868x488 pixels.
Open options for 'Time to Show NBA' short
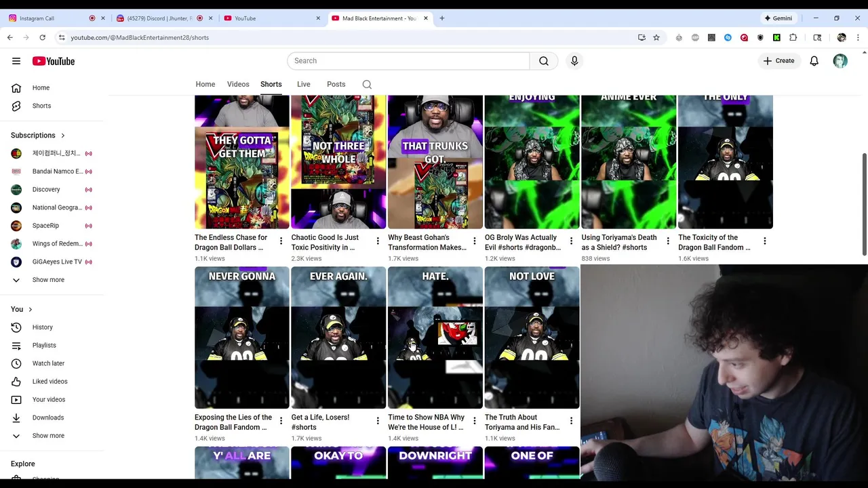tap(475, 421)
